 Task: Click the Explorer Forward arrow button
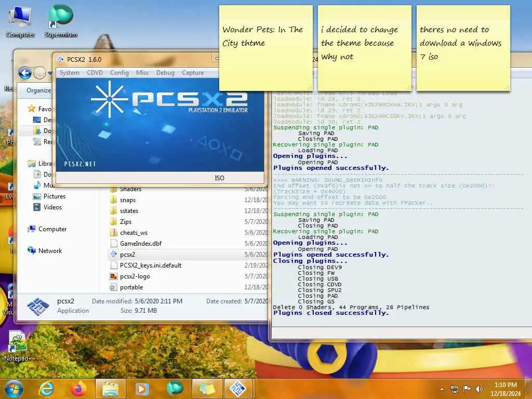coord(39,73)
